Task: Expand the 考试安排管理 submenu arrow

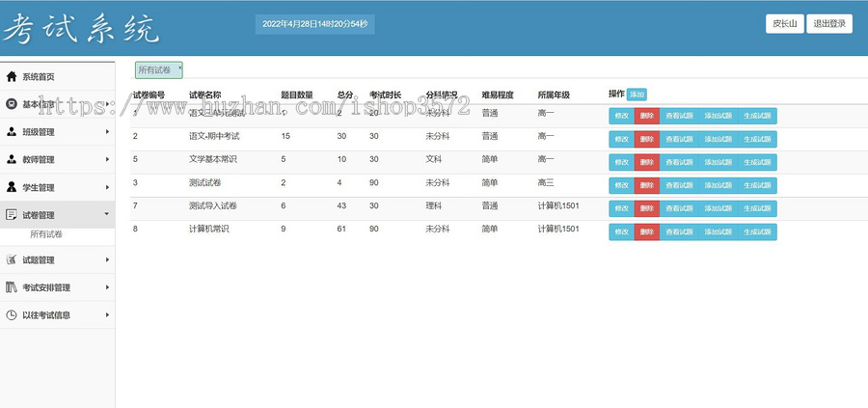Action: point(107,287)
